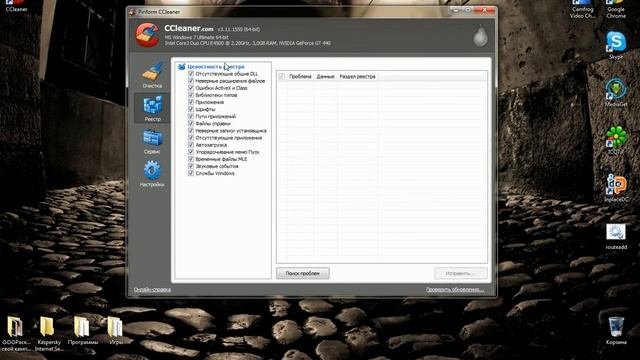Uncheck Отсутствующие общие DLL

tap(191, 74)
